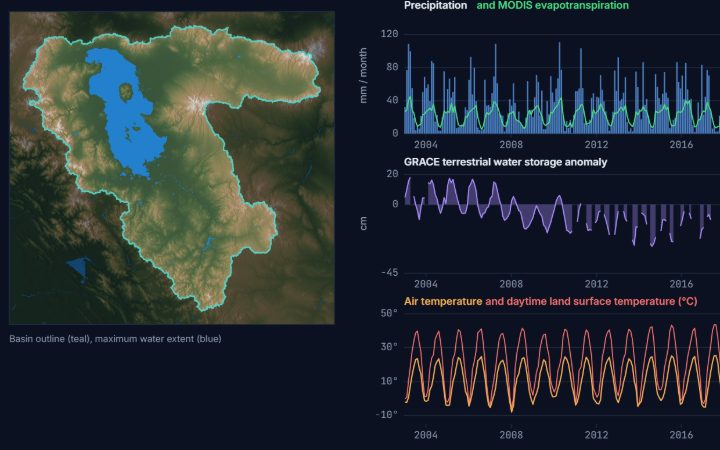Click the basin map image
This screenshot has height=450, width=720.
pyautogui.click(x=172, y=168)
